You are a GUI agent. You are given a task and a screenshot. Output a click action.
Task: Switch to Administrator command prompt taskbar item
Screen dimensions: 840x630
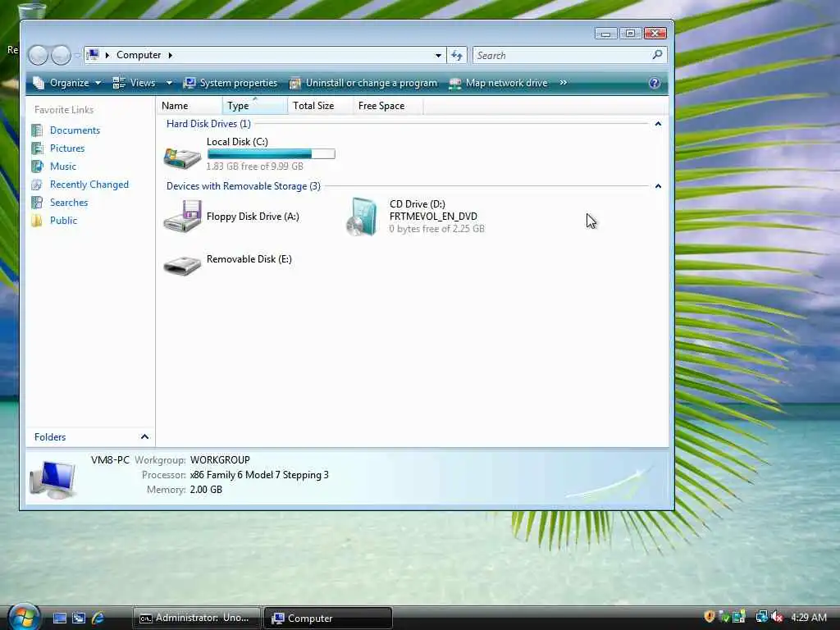pyautogui.click(x=197, y=619)
